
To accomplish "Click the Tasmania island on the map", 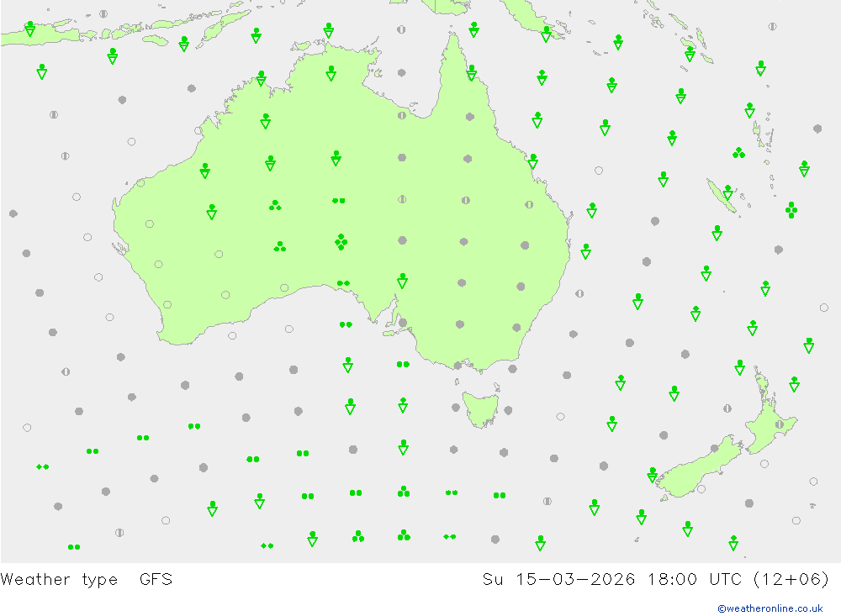I will click(x=481, y=409).
